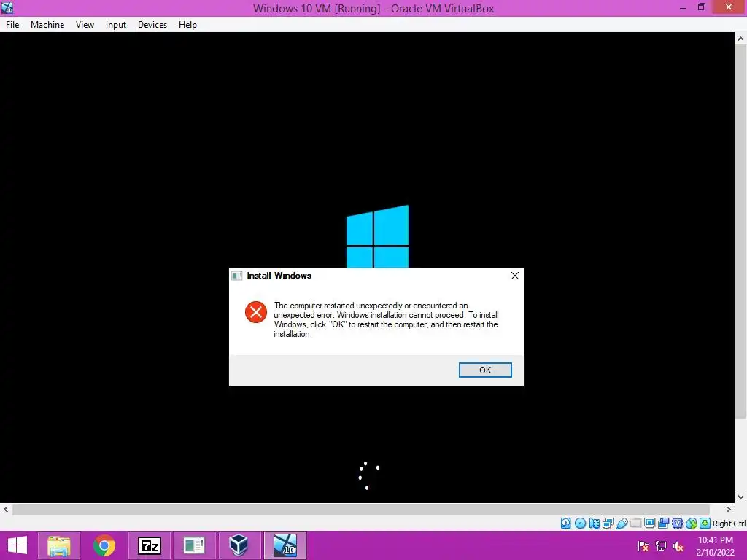747x560 pixels.
Task: Click the network tray icon
Action: pyautogui.click(x=661, y=546)
